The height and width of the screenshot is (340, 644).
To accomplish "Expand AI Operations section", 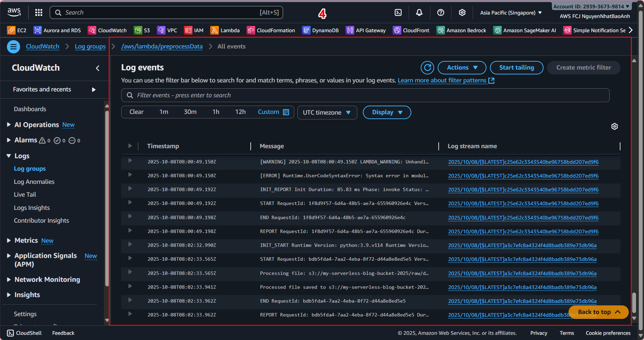I will pyautogui.click(x=9, y=125).
